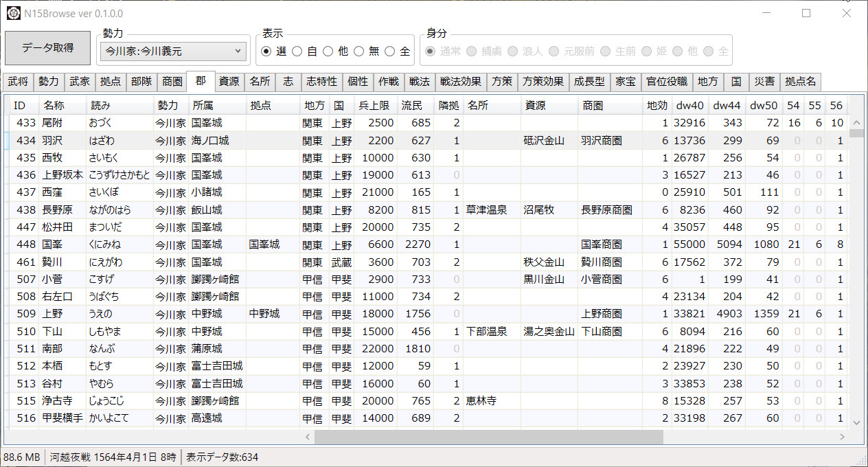This screenshot has width=868, height=467.
Task: Open the 方策効果 tab
Action: (x=543, y=82)
